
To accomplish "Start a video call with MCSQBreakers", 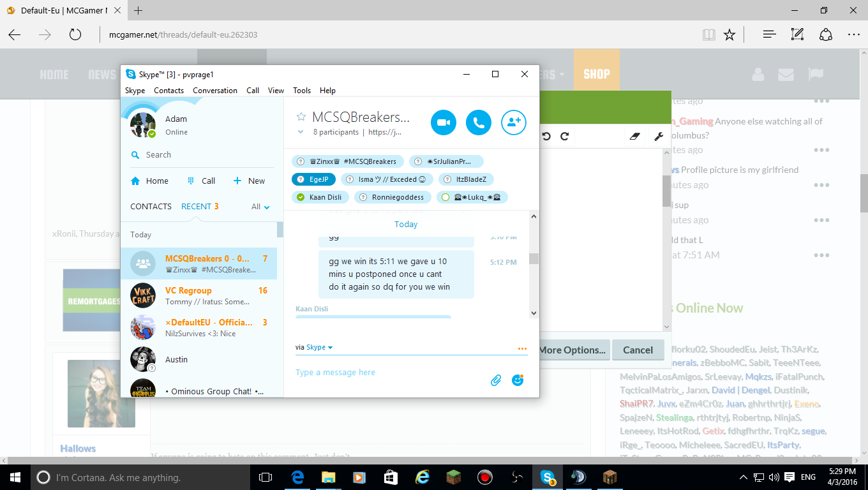I will coord(444,122).
